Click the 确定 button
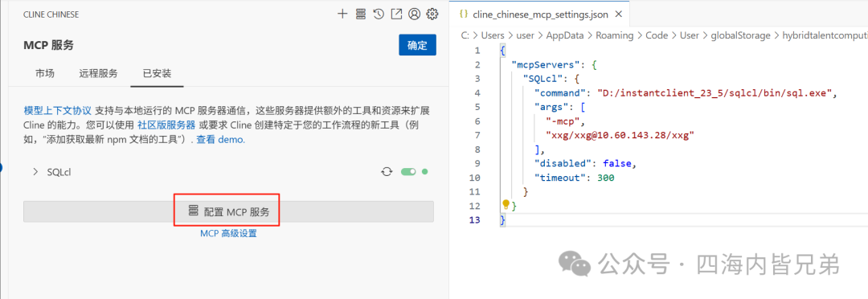This screenshot has height=299, width=868. point(417,45)
